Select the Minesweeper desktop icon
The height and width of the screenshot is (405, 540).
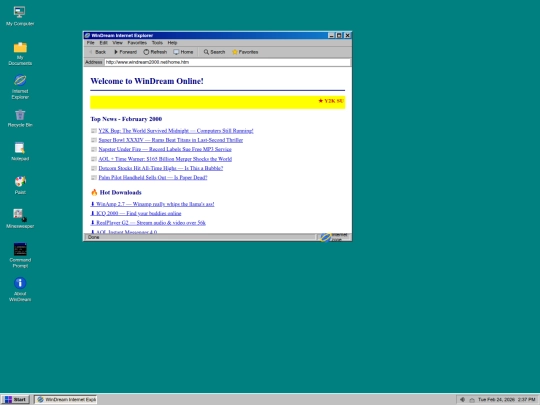[x=20, y=219]
